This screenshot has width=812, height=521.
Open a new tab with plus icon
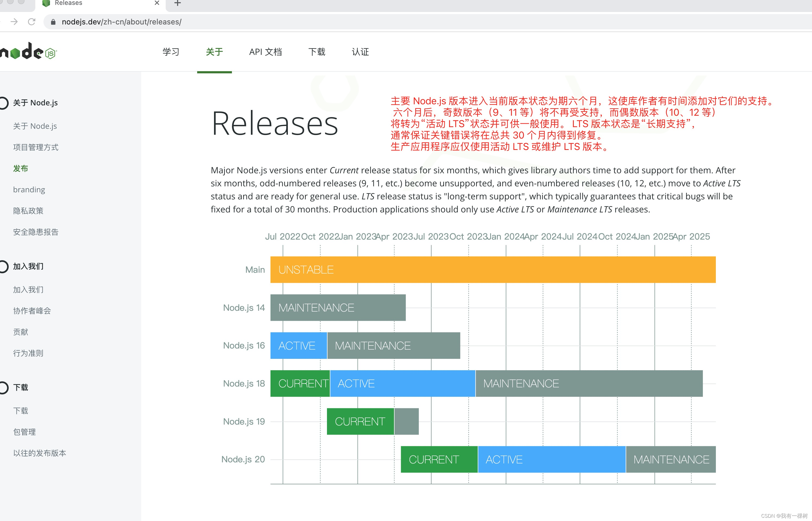(x=178, y=3)
